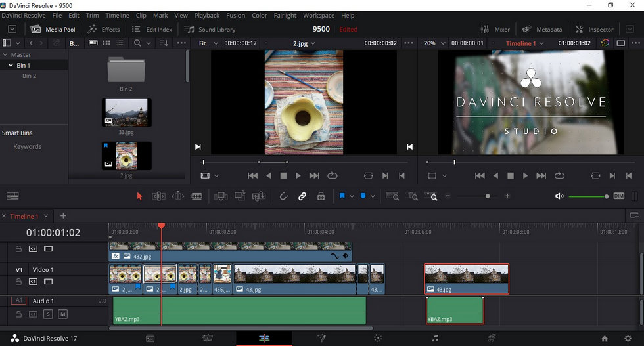This screenshot has width=644, height=346.
Task: Switch media pool to list view
Action: pos(120,43)
